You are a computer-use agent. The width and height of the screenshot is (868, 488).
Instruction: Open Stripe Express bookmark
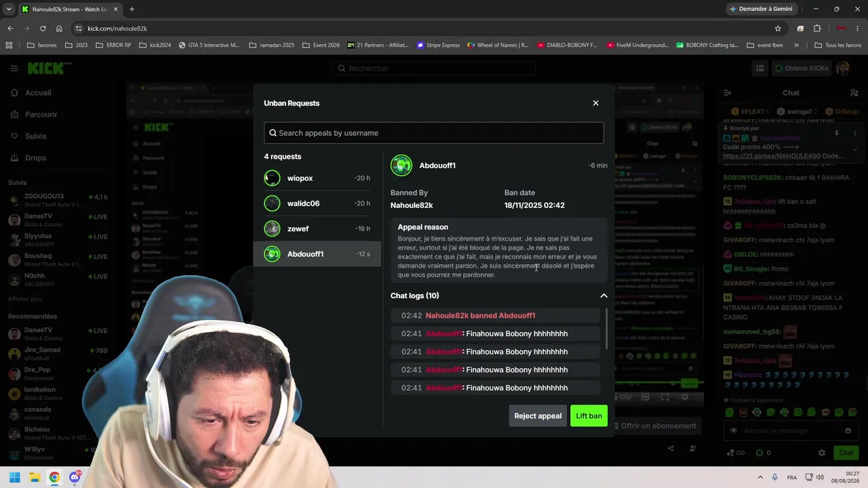[x=438, y=45]
